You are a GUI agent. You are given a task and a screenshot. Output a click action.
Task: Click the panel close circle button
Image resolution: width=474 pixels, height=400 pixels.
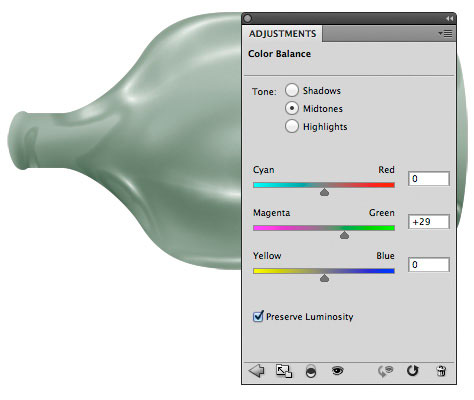click(248, 18)
